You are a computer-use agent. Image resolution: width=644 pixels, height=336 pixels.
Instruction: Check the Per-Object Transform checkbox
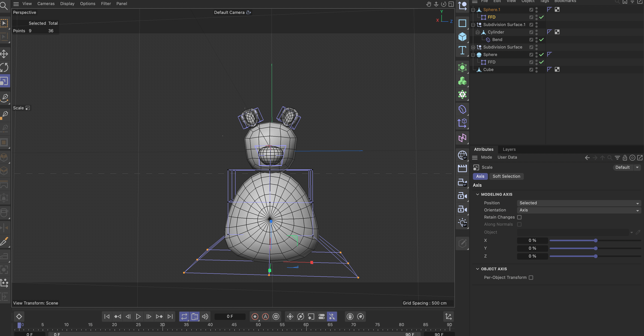point(531,277)
